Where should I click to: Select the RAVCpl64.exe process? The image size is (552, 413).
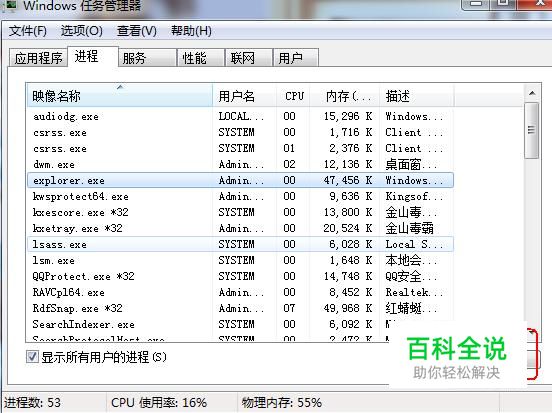coord(240,292)
